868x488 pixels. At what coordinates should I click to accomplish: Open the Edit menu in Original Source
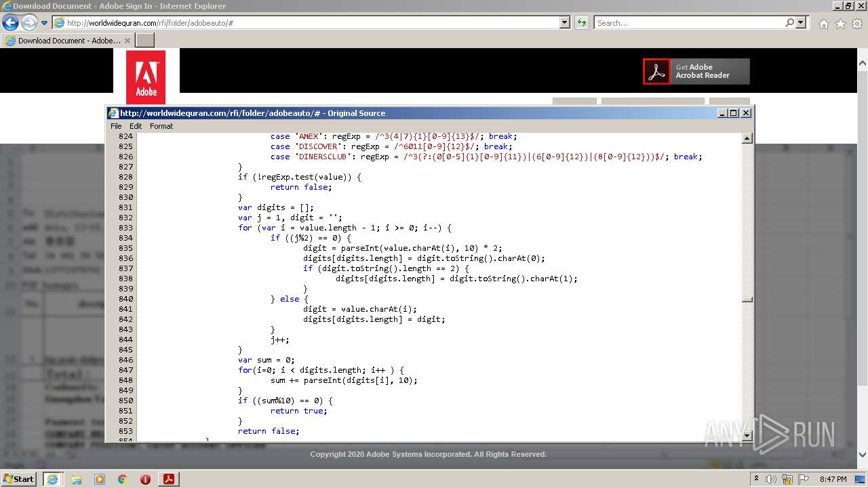point(136,126)
